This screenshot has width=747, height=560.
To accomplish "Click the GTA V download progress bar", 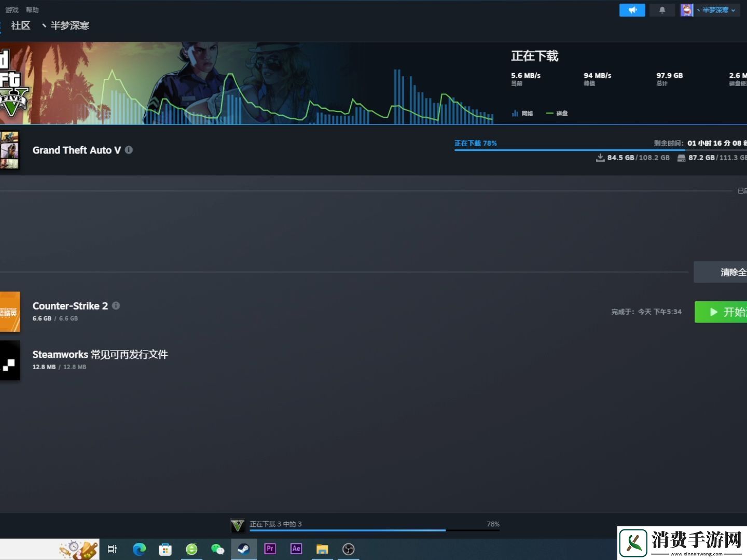I will [601, 150].
